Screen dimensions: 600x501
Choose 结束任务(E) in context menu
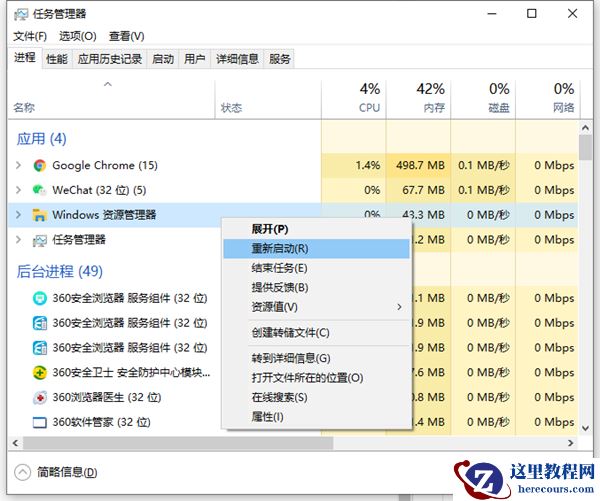316,268
